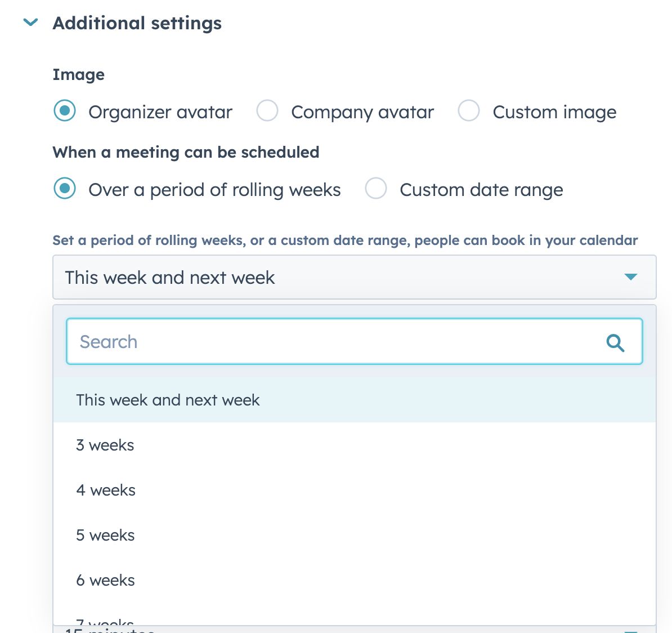Click the 'Custom image' label text

click(x=554, y=112)
